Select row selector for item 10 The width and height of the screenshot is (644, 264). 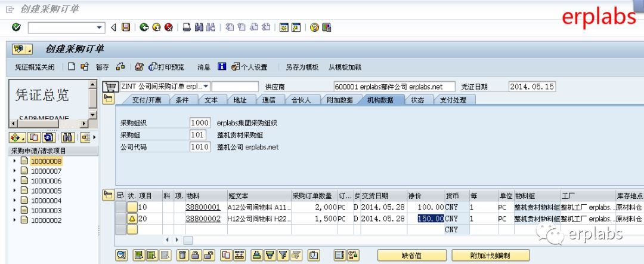(120, 207)
